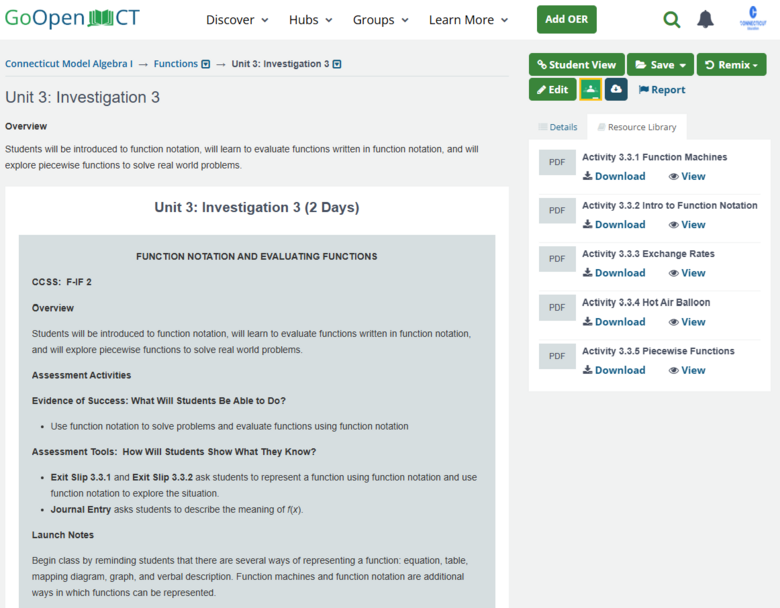Screen dimensions: 780x608
Task: Expand Functions breadcrumb dropdown arrow
Action: point(206,64)
